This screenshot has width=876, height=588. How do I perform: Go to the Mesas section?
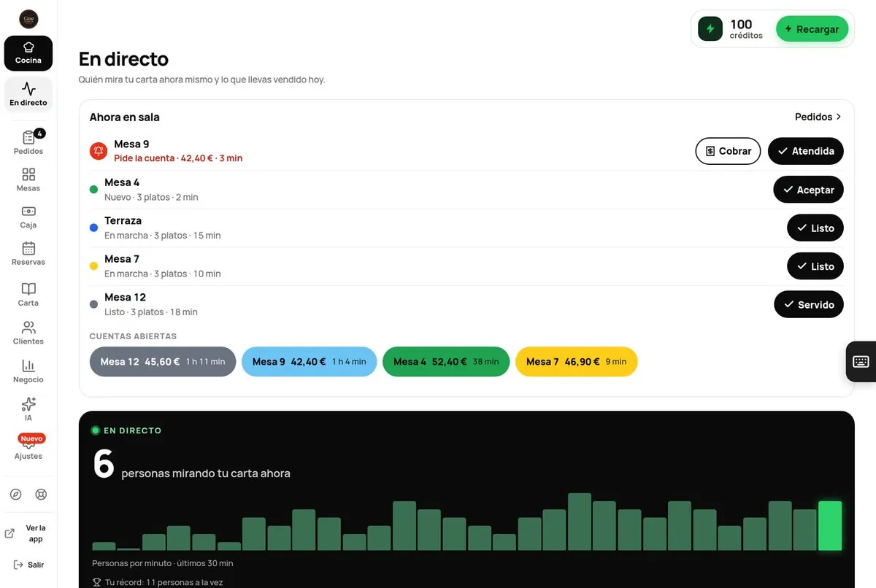point(28,179)
